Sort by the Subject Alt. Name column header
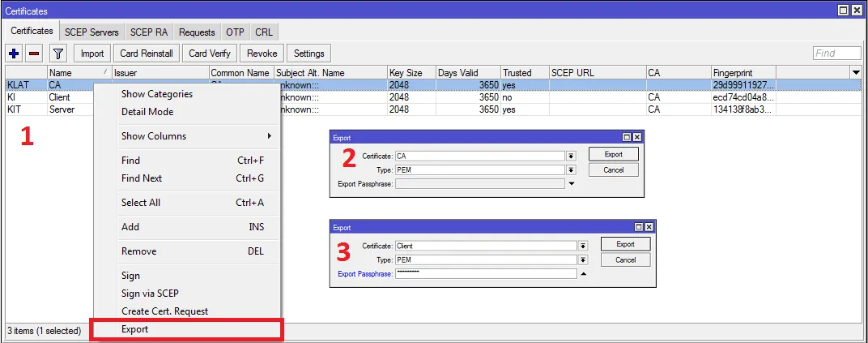 tap(330, 73)
